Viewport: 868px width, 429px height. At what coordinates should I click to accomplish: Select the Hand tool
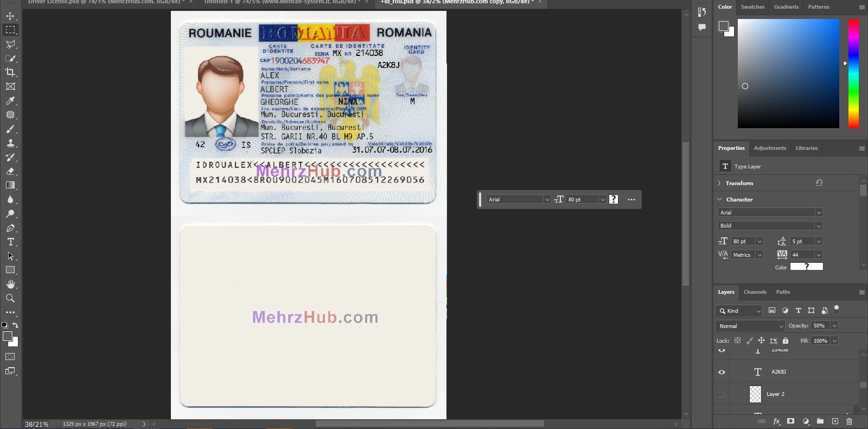coord(10,284)
